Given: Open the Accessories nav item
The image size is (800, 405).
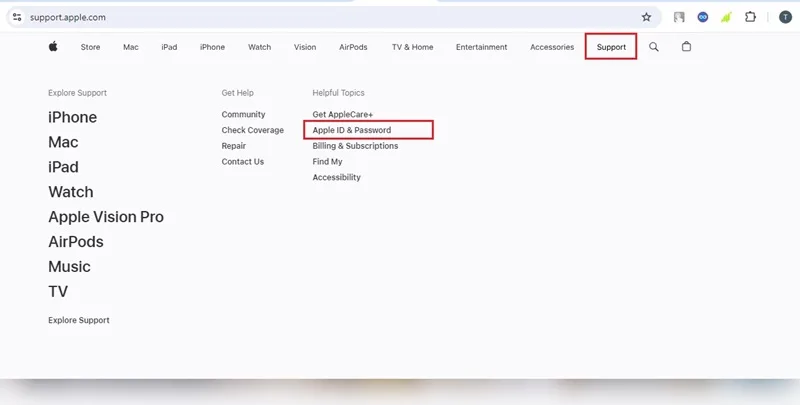Looking at the screenshot, I should [x=552, y=47].
